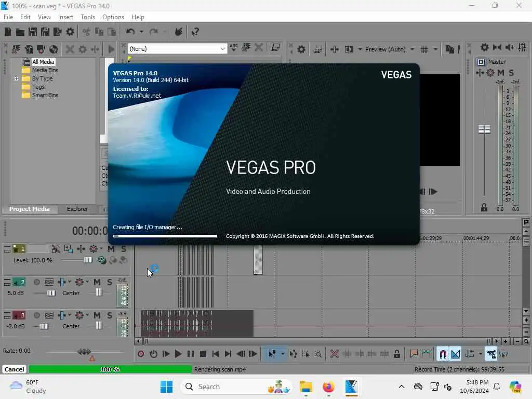Toggle Enable Snapping magnet
Screen dimensions: 532x399
click(443, 354)
